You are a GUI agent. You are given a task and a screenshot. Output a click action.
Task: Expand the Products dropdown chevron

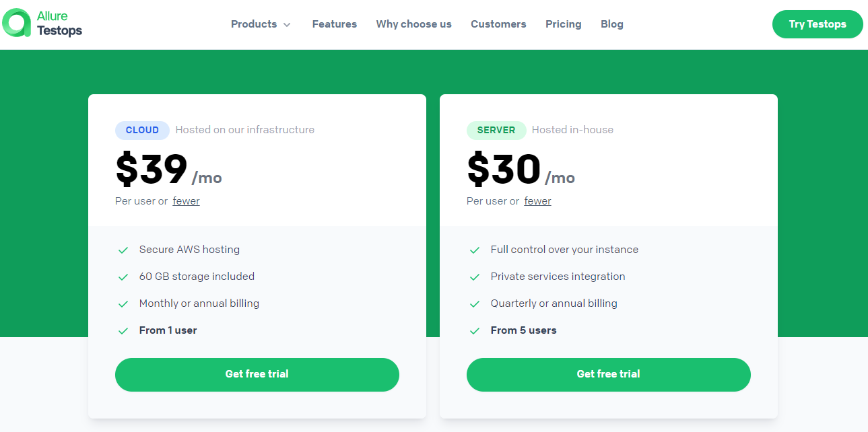click(287, 25)
